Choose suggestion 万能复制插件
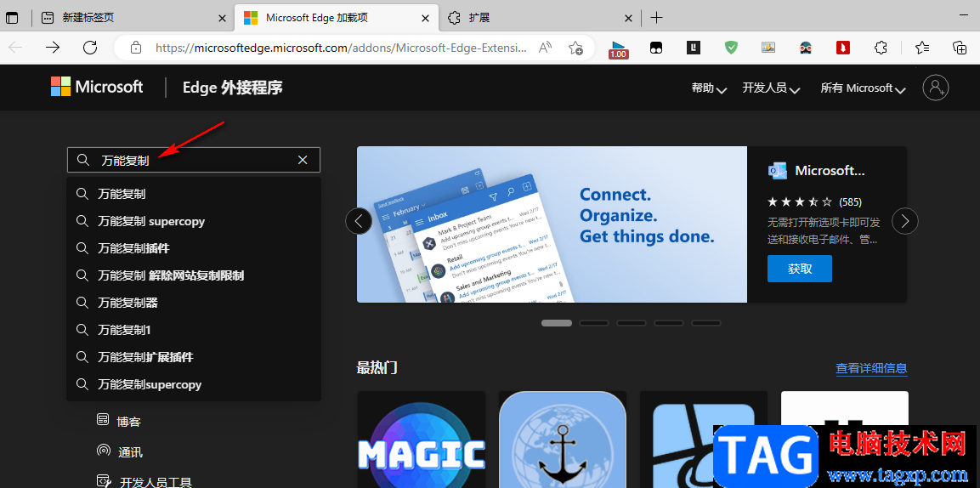The image size is (980, 488). tap(194, 248)
